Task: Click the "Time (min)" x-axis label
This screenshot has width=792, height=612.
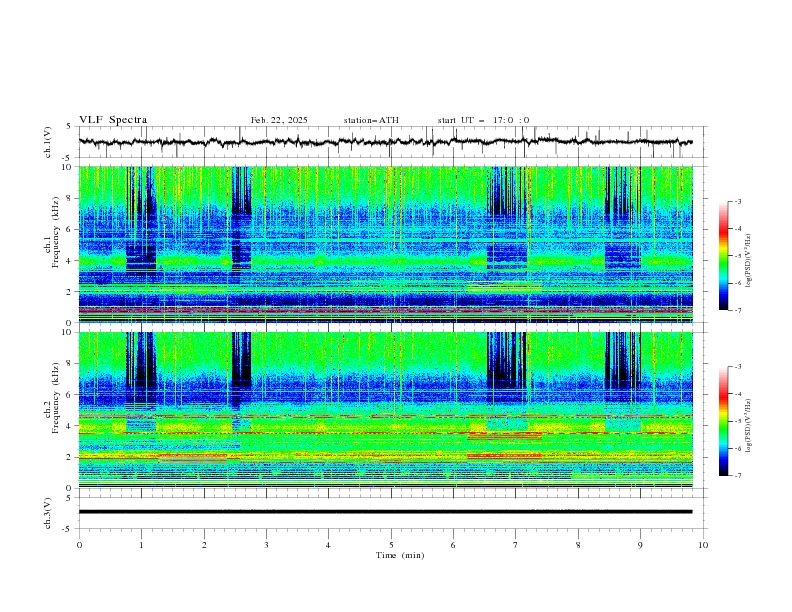Action: click(400, 555)
